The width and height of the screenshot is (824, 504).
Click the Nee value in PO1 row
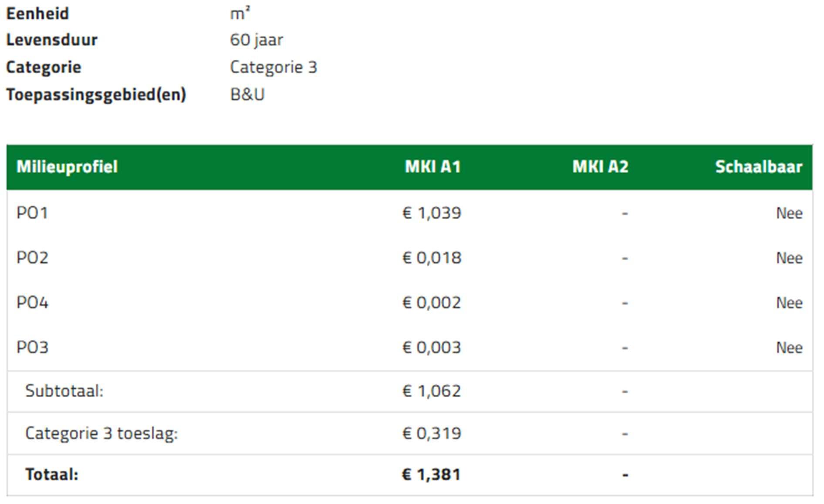pos(789,213)
